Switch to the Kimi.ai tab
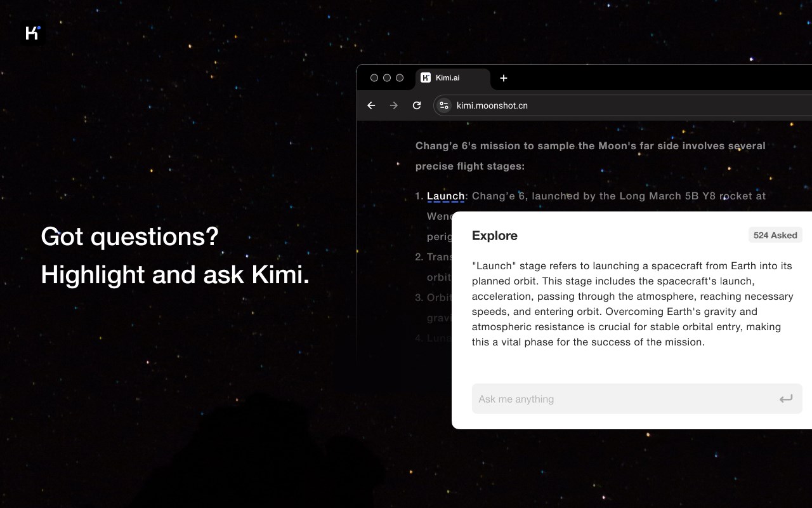Image resolution: width=812 pixels, height=508 pixels. (x=453, y=79)
